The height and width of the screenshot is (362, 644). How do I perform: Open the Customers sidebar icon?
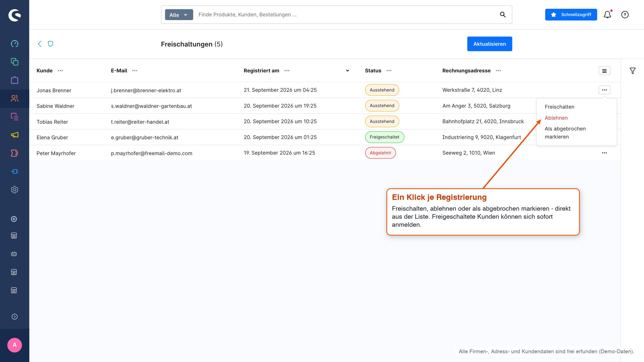coord(15,98)
